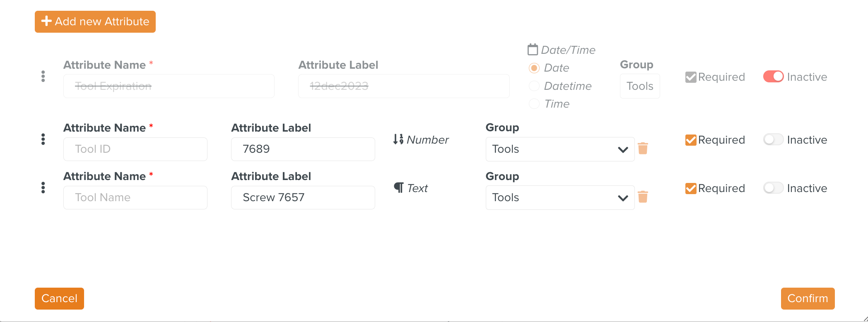
Task: Enable Inactive switch for Tool Name row
Action: click(x=773, y=188)
